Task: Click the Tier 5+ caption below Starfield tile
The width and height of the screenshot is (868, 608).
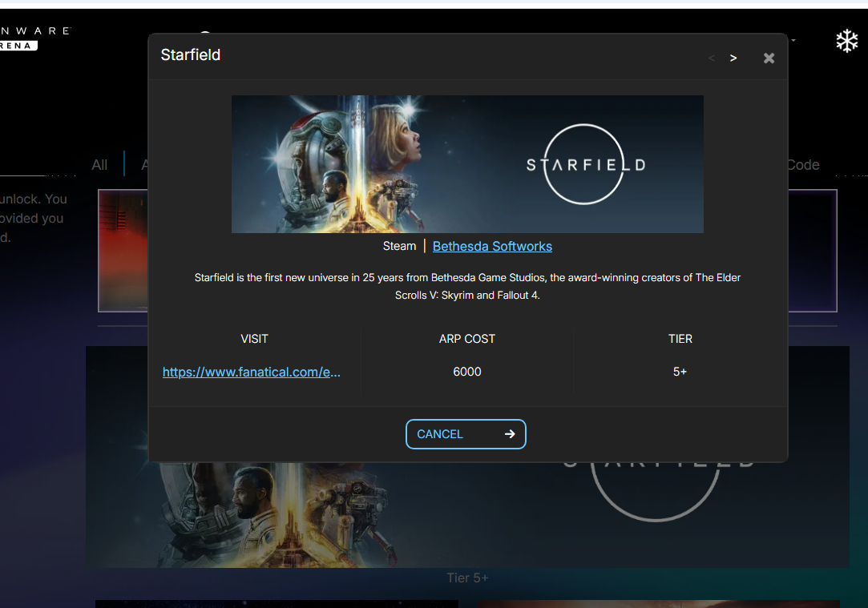Action: click(x=467, y=578)
